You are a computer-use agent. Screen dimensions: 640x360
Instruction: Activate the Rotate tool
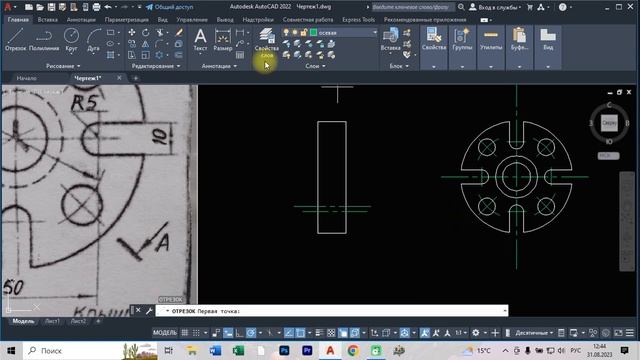coord(146,33)
